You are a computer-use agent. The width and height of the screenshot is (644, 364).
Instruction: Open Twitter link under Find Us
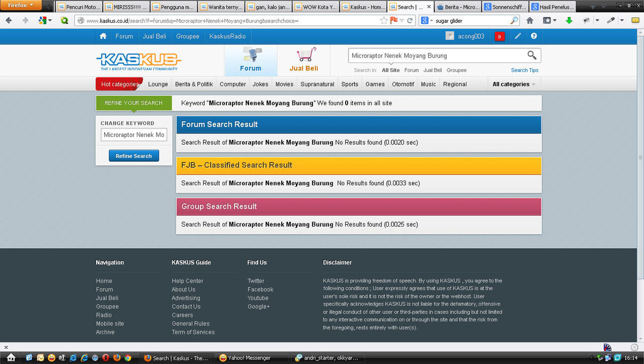coord(256,281)
